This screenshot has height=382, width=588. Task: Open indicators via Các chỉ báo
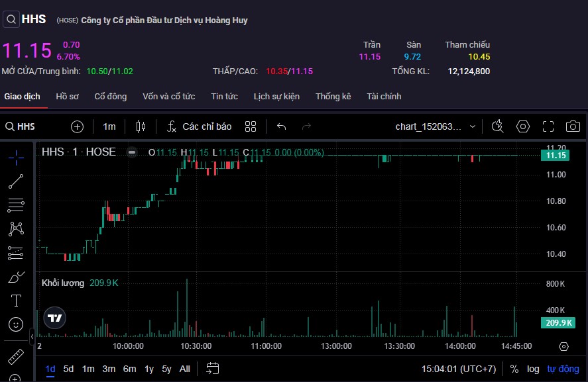[x=199, y=126]
